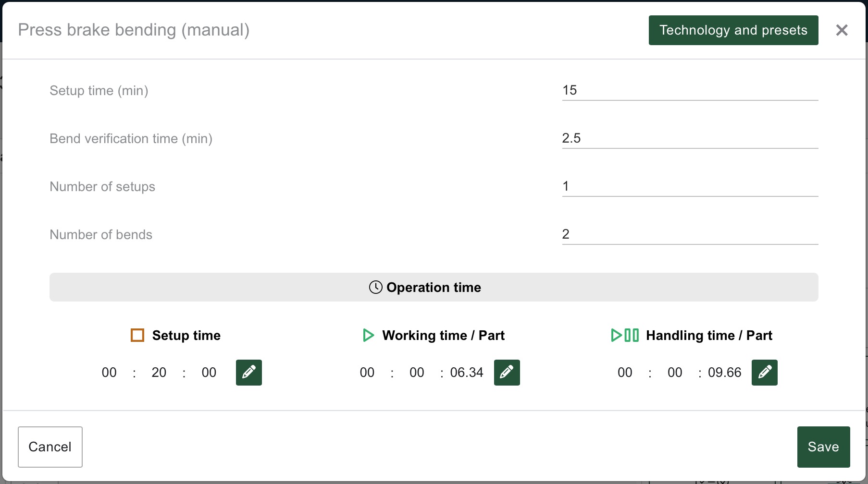The width and height of the screenshot is (868, 484).
Task: Click Working time seconds value 06.34
Action: (x=466, y=373)
